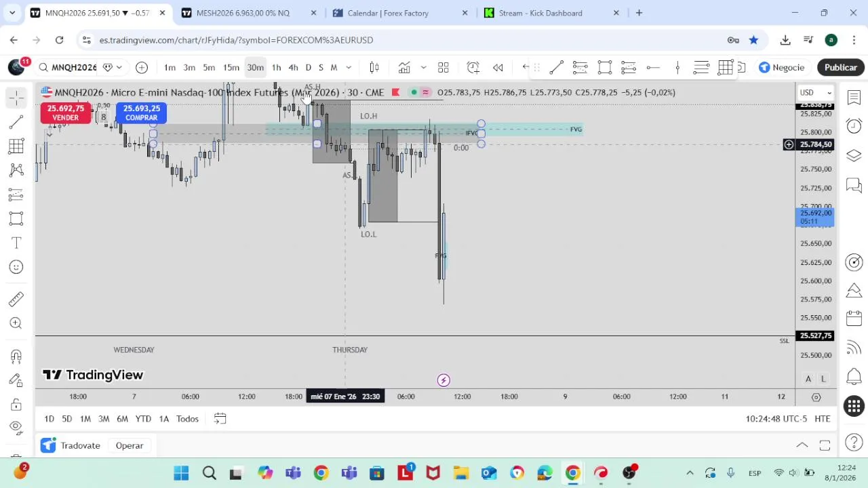Viewport: 868px width, 488px height.
Task: Open the products grid icon
Action: tap(854, 406)
